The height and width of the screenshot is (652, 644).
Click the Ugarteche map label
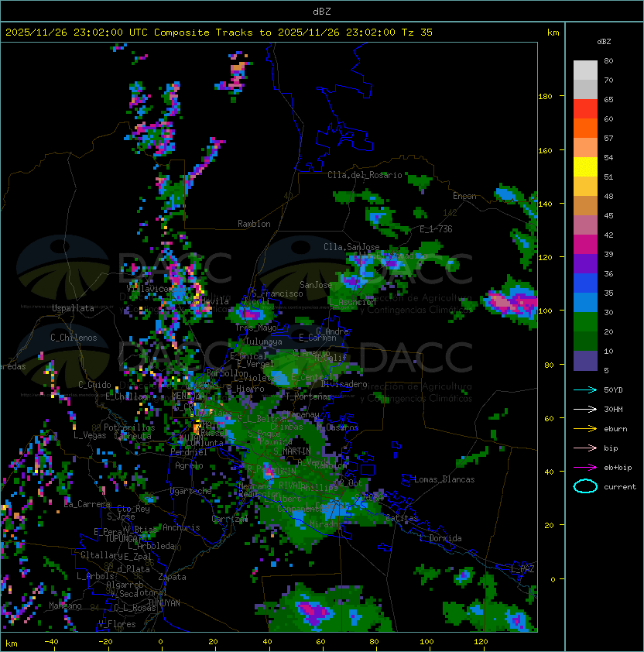191,491
